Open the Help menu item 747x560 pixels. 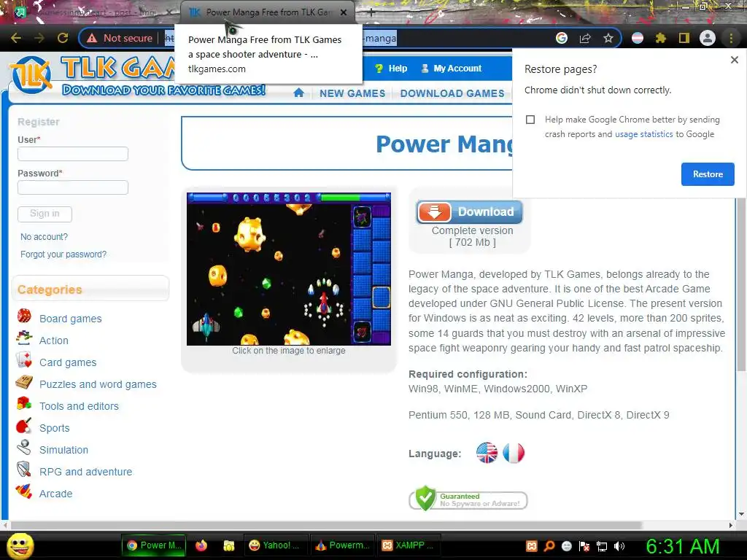(391, 69)
